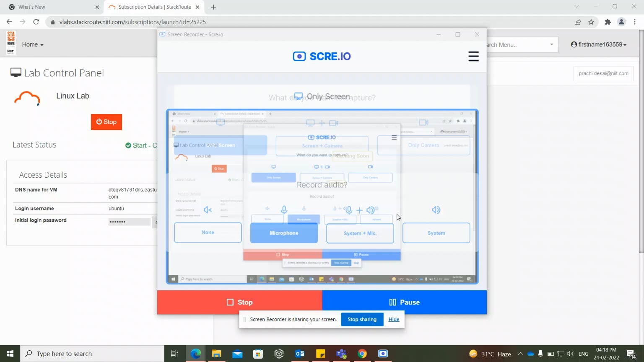Select the Subscription Details StackRoute tab

point(155,7)
